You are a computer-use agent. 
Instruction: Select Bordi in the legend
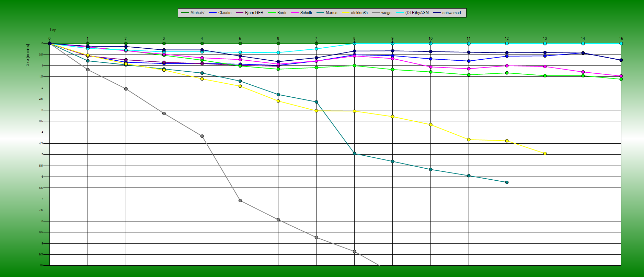[x=281, y=13]
